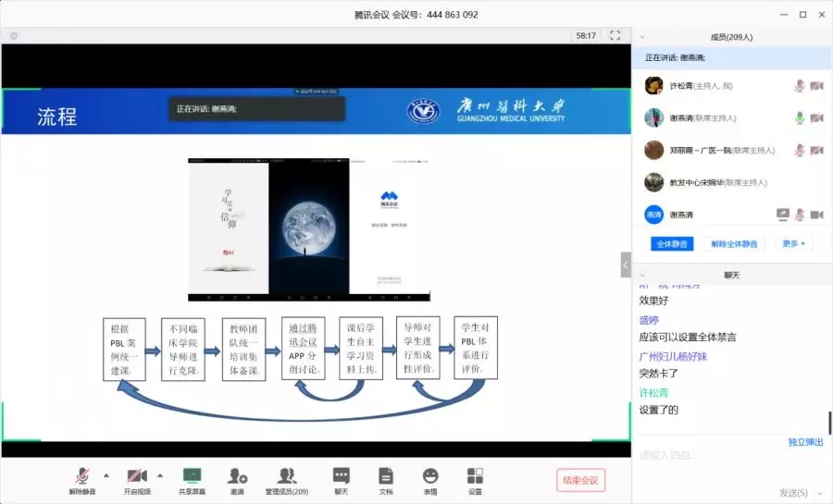
Task: Open the 文档 documents icon
Action: (386, 475)
